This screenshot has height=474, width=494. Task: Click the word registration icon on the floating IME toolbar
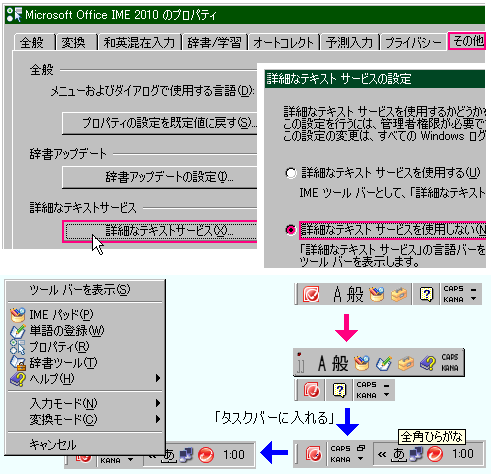384,363
